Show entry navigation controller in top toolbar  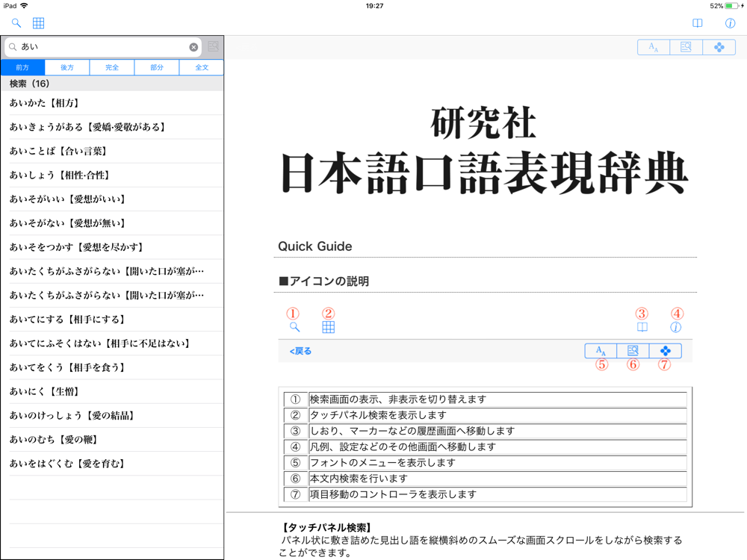pyautogui.click(x=719, y=47)
